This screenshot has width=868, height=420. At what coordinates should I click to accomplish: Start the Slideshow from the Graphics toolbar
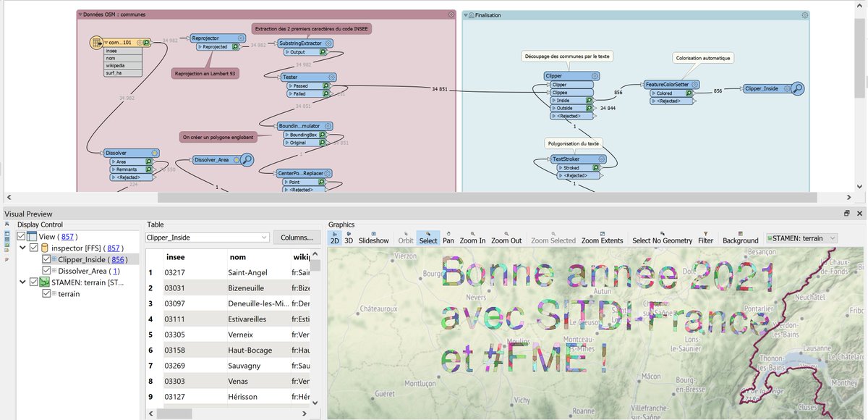[x=373, y=239]
